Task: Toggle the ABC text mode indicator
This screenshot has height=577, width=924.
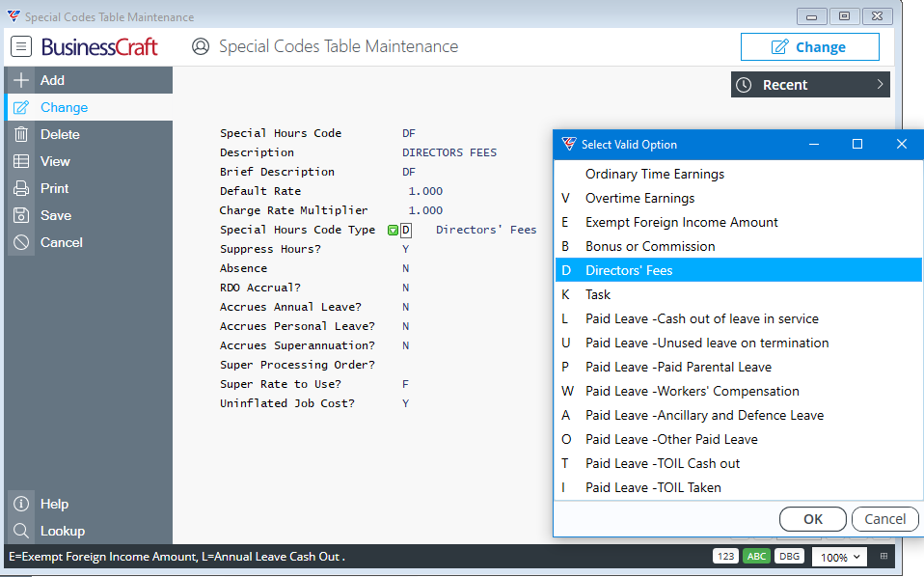Action: (x=756, y=557)
